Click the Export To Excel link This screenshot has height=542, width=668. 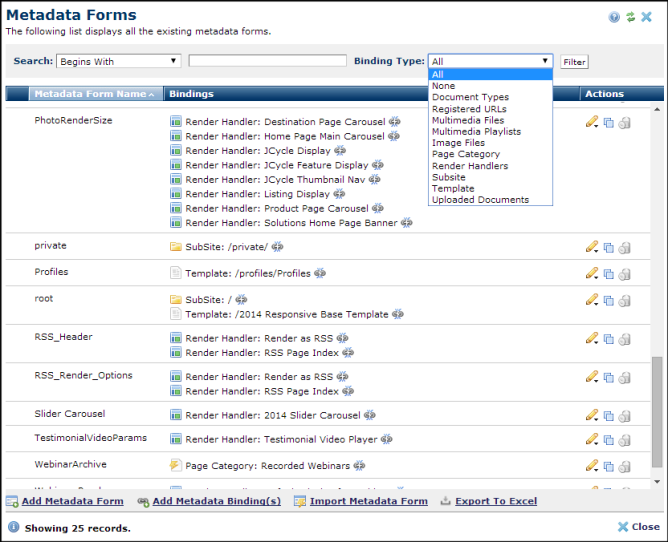495,501
